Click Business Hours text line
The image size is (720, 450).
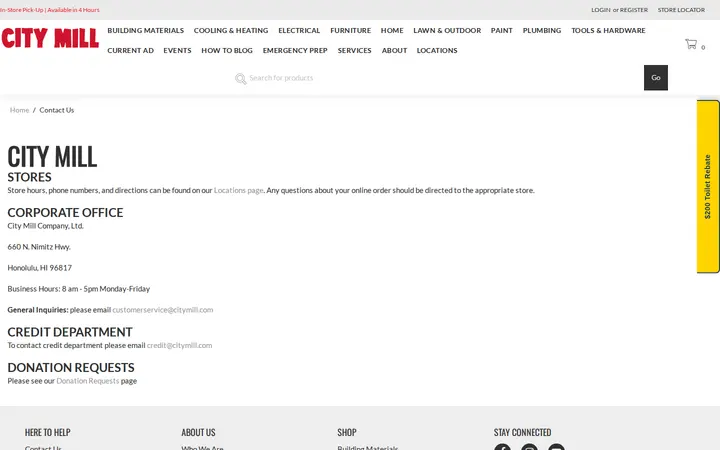(x=79, y=289)
